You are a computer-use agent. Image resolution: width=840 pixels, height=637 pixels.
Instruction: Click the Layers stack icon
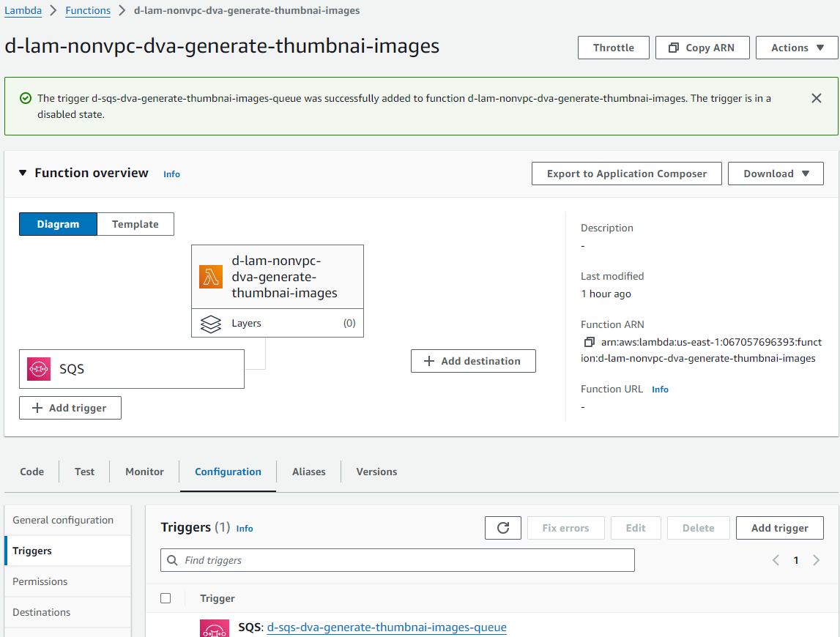click(x=211, y=324)
